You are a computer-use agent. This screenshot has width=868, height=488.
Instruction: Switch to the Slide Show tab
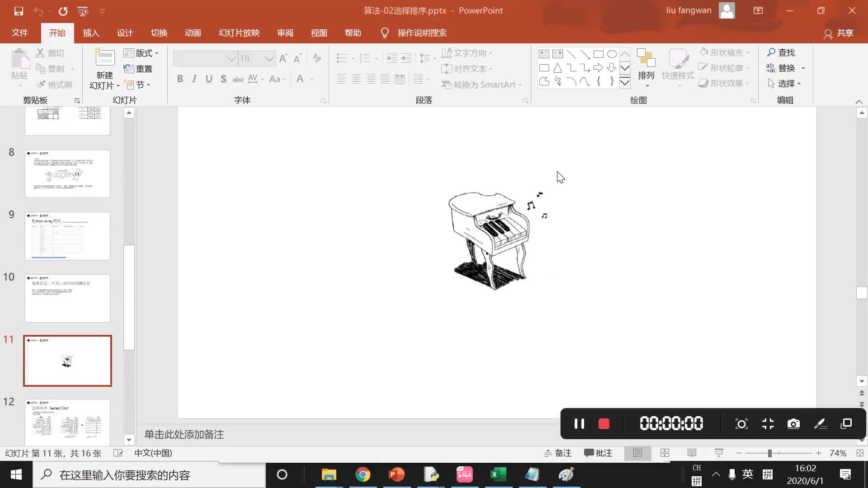click(239, 33)
